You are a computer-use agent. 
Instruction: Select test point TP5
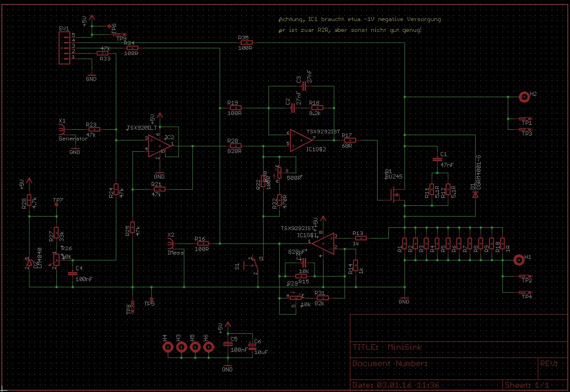(152, 298)
